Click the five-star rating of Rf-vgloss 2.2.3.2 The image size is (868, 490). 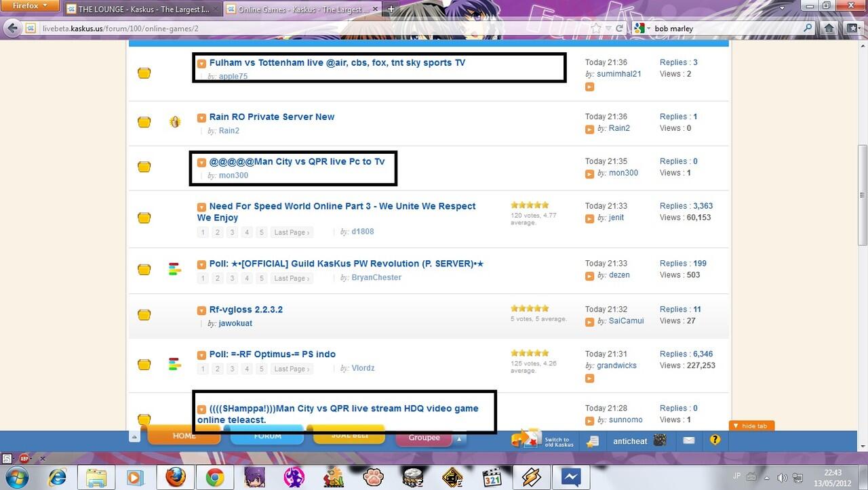[530, 308]
